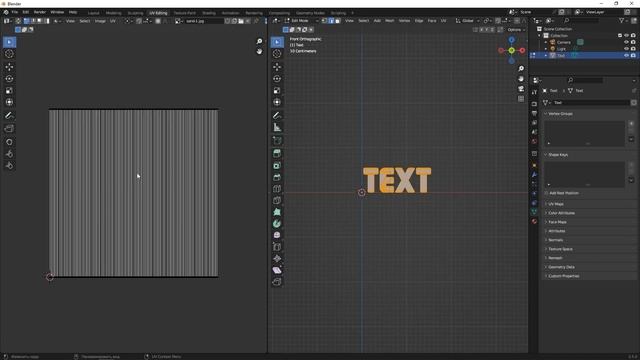Select the UV Rip Region tool
This screenshot has height=360, width=640.
[9, 129]
